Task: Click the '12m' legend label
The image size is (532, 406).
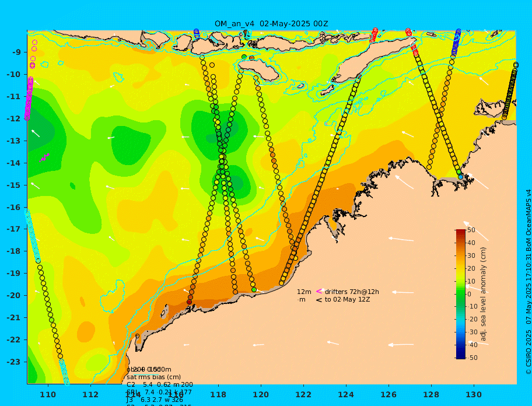Action: tap(304, 292)
